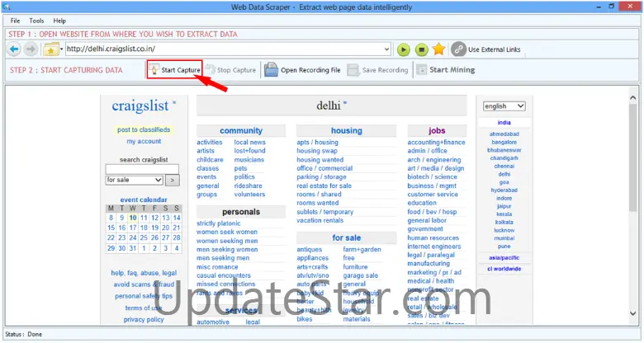Viewport: 644px width, 343px height.
Task: Choose 'mumbai' city link
Action: click(504, 238)
